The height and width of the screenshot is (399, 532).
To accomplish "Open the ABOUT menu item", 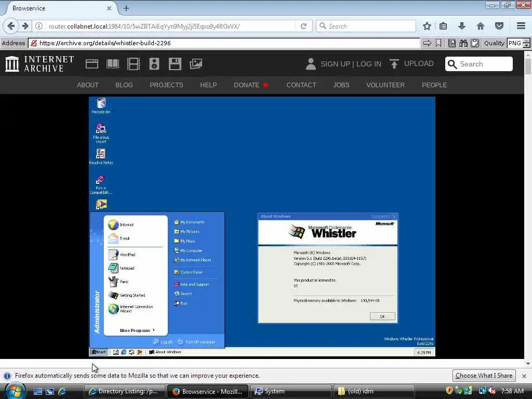I will tap(87, 85).
